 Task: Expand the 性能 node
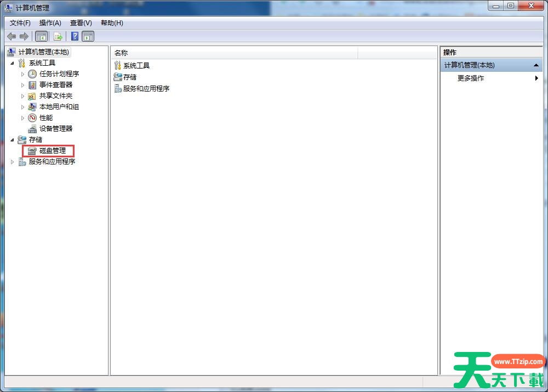click(x=22, y=118)
